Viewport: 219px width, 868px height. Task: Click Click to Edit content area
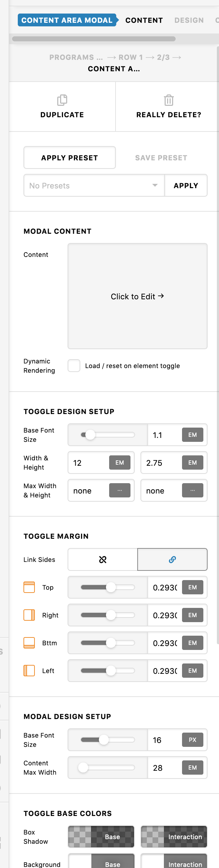tap(138, 296)
